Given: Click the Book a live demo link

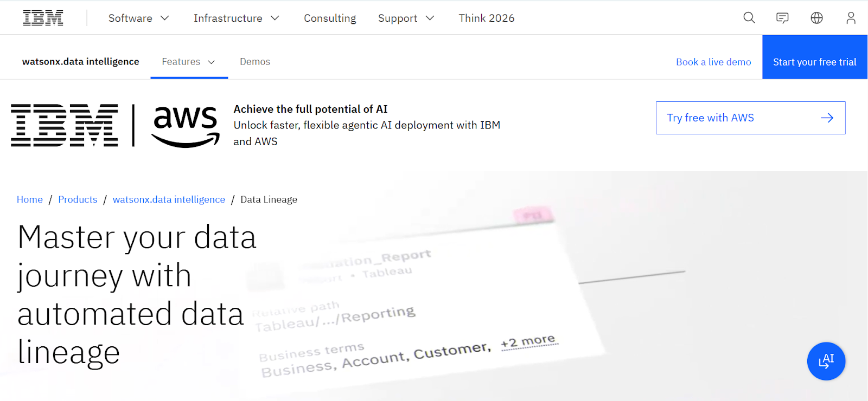Looking at the screenshot, I should [713, 61].
